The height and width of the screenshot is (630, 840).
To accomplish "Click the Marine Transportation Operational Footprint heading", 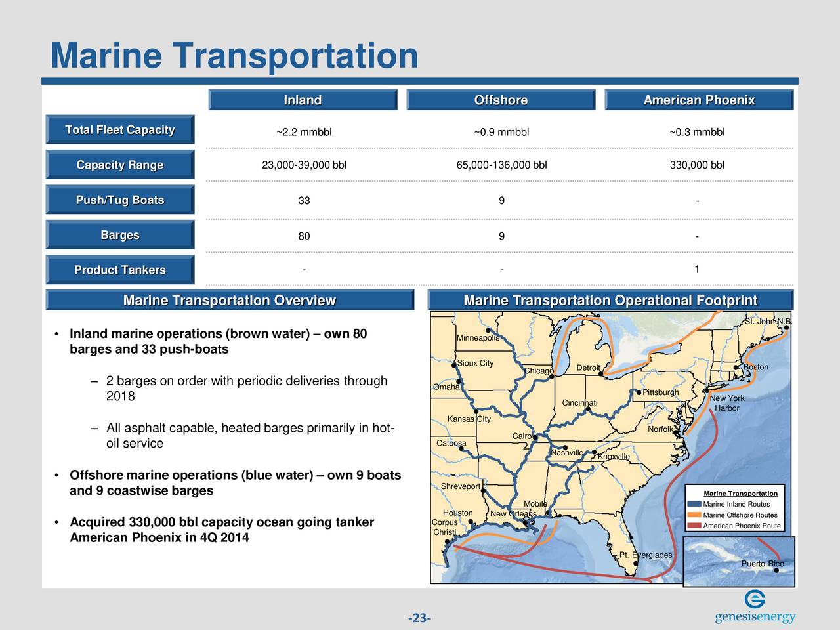I will [610, 300].
